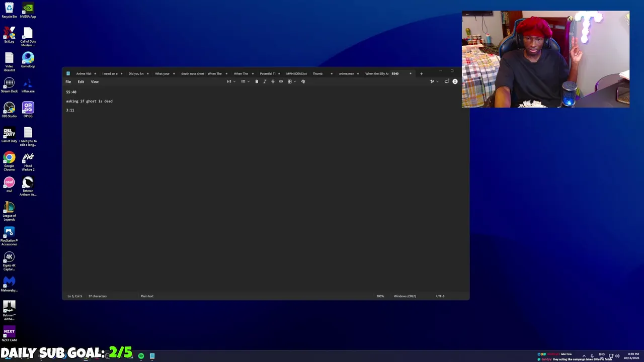Click the UTF-8 encoding indicator

coord(440,296)
